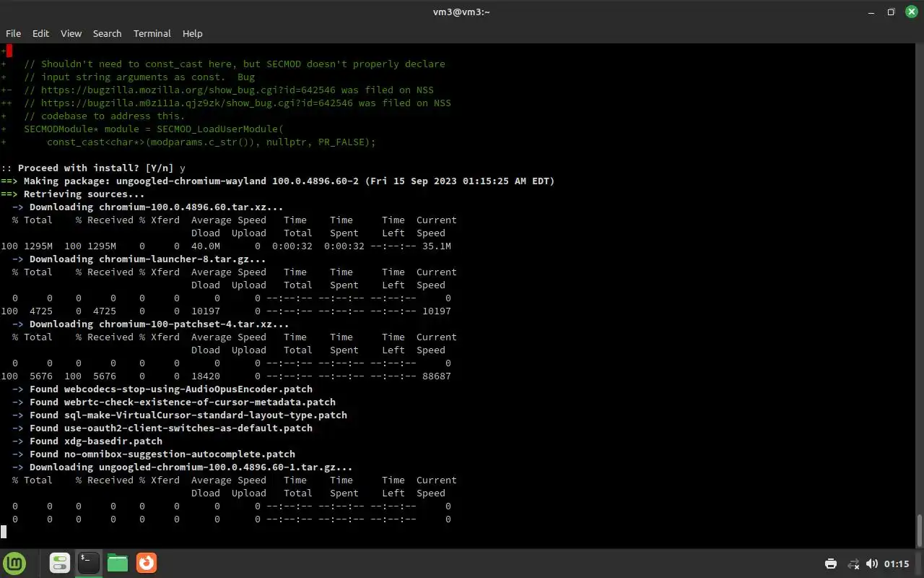Click 'Found use-oauth2-client-switches-as-default.patch' line
This screenshot has height=578, width=924.
tap(162, 428)
